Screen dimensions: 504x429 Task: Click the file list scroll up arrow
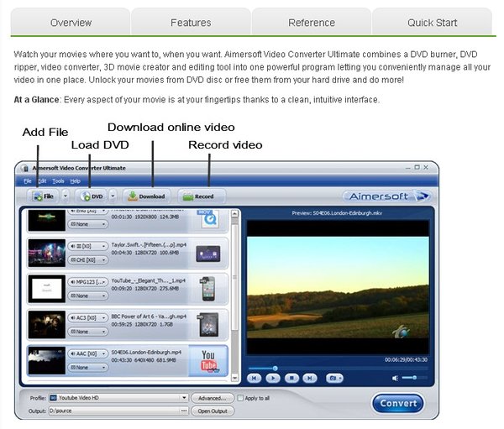235,213
